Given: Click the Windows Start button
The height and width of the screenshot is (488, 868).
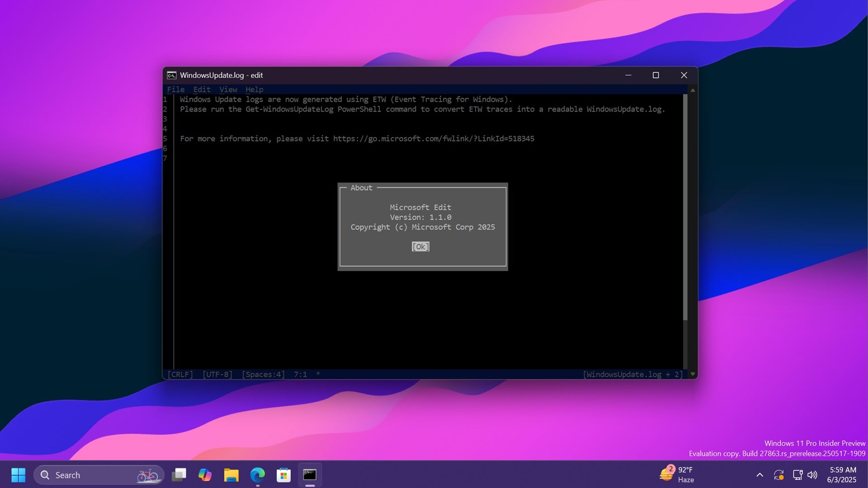Looking at the screenshot, I should click(x=17, y=475).
